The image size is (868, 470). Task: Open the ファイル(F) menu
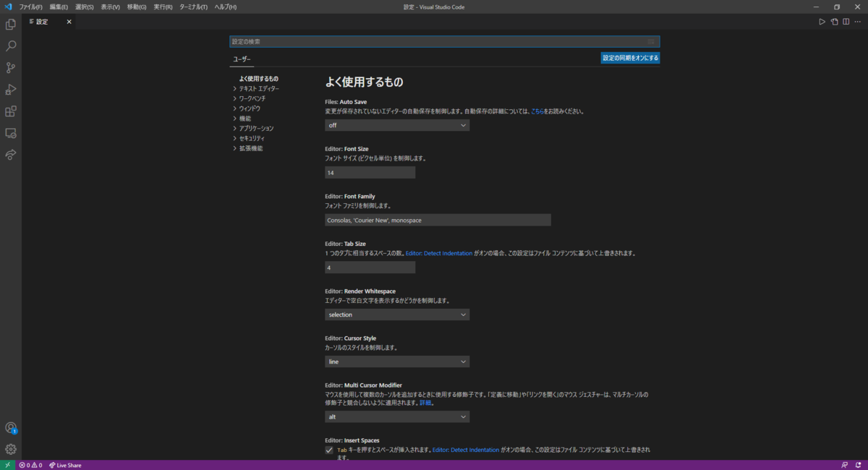(31, 7)
